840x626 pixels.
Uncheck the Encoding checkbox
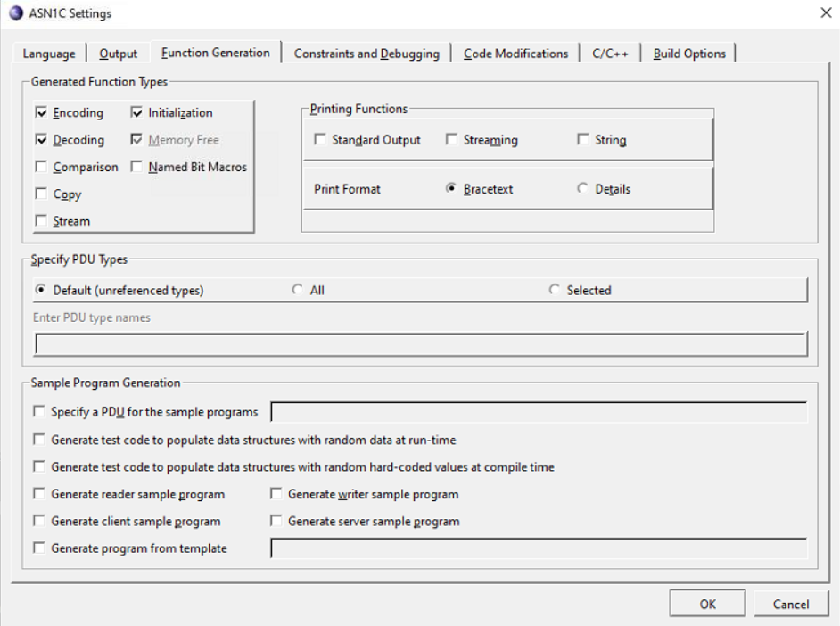tap(41, 112)
